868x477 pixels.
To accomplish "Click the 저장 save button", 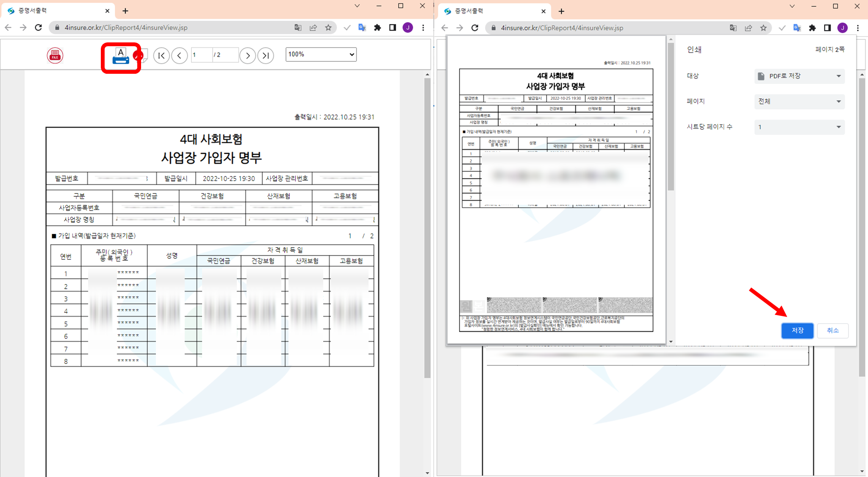I will click(x=798, y=331).
